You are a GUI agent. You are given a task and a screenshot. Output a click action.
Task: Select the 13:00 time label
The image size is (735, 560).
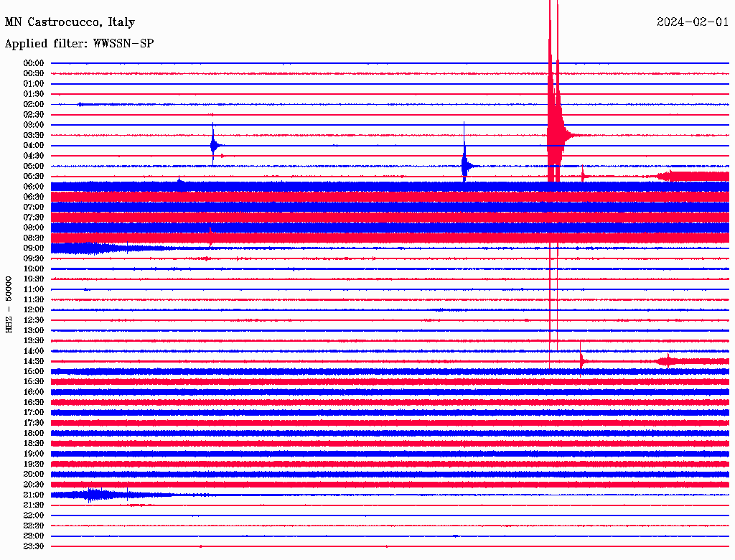(34, 331)
